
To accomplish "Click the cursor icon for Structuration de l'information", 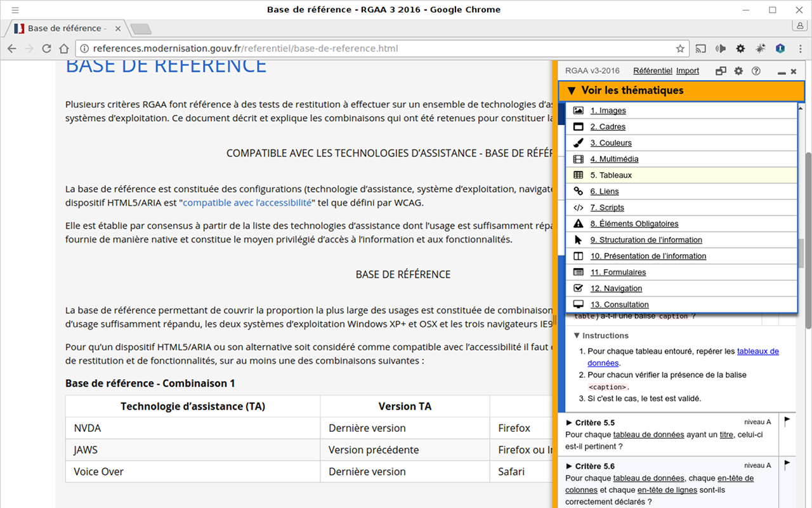I will point(578,240).
